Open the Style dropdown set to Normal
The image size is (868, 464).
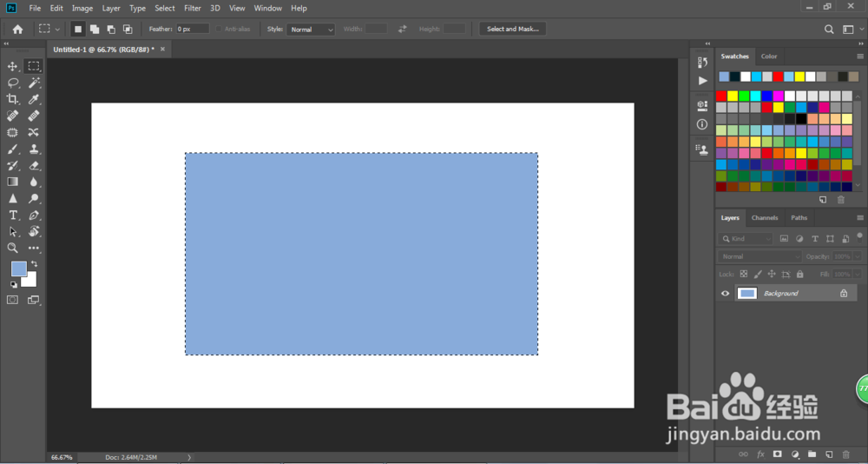(x=311, y=30)
